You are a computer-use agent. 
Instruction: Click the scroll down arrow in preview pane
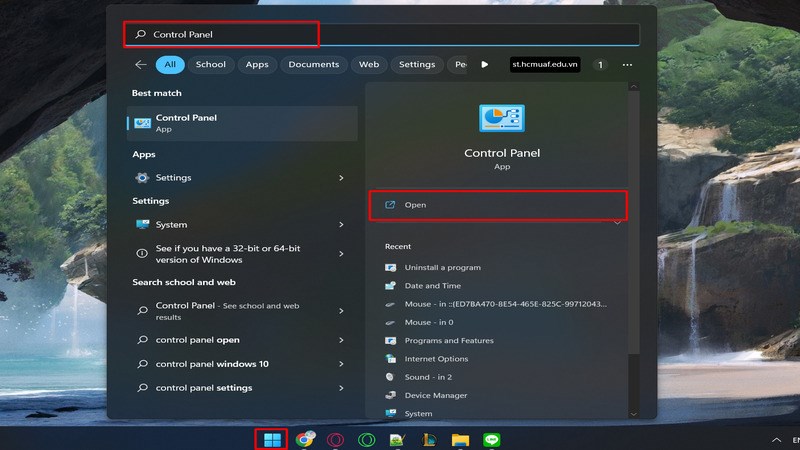pyautogui.click(x=634, y=414)
